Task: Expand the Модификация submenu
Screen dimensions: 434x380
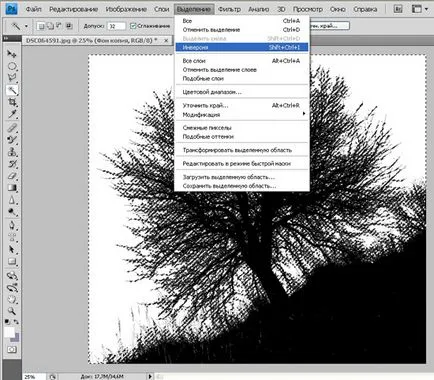Action: [242, 114]
